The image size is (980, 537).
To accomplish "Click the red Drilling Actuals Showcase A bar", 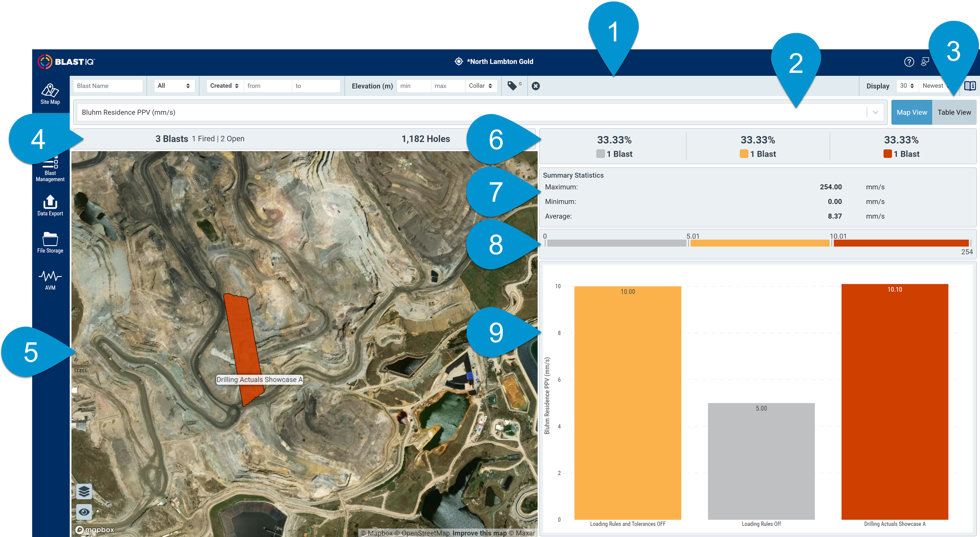I will pos(895,402).
